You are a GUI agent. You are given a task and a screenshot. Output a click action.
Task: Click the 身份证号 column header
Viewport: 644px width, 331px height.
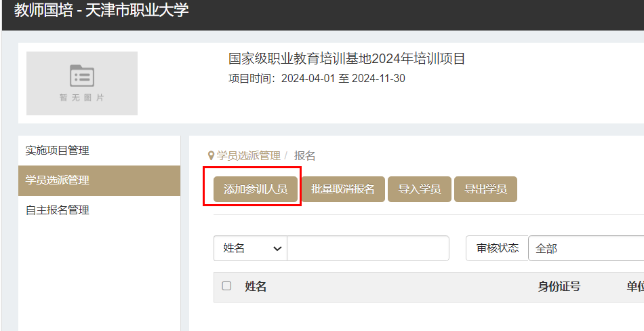click(x=559, y=287)
